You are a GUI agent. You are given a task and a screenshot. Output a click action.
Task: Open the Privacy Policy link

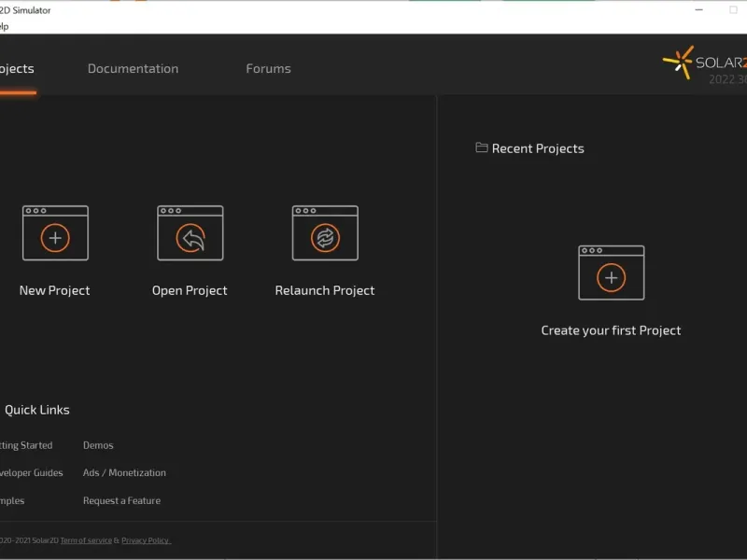[146, 540]
